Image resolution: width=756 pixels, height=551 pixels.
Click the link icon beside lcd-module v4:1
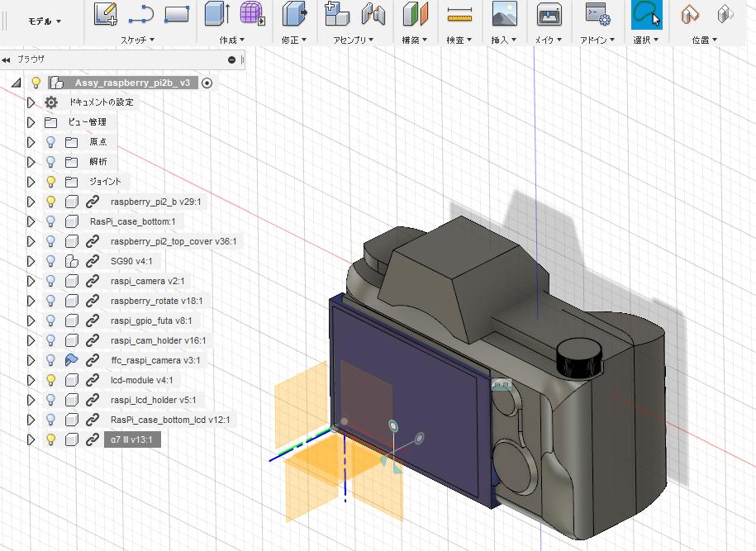pos(92,380)
